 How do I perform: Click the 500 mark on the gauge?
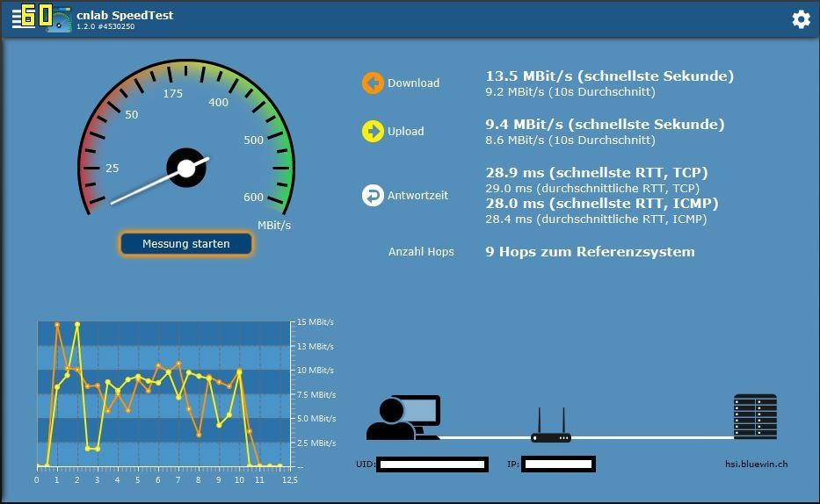(253, 140)
